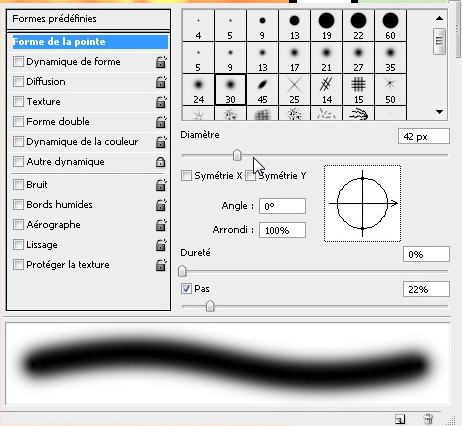Click the brush list scroll up arrow
Viewport: 462px width, 426px height.
pyautogui.click(x=440, y=18)
